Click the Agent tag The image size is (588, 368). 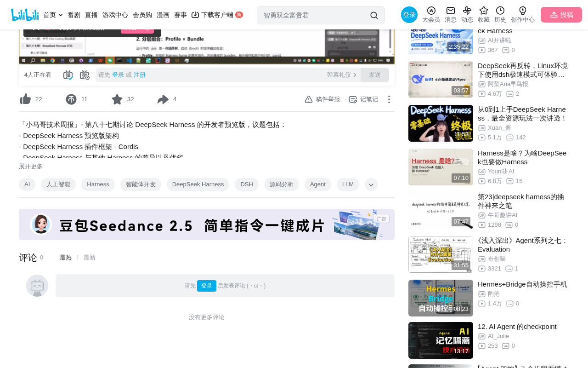pos(318,184)
